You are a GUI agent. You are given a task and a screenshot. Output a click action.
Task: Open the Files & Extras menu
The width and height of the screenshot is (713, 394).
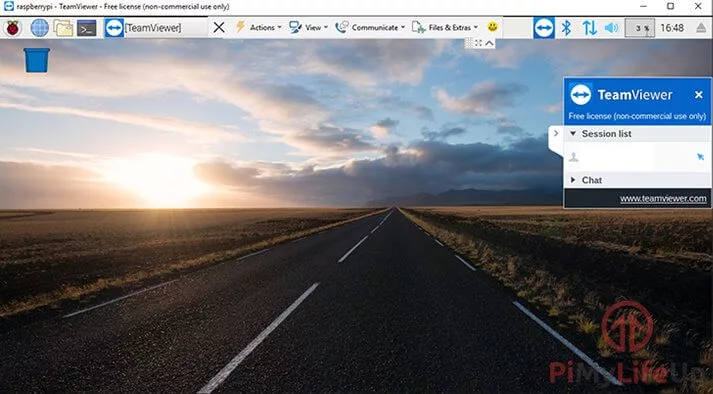445,27
